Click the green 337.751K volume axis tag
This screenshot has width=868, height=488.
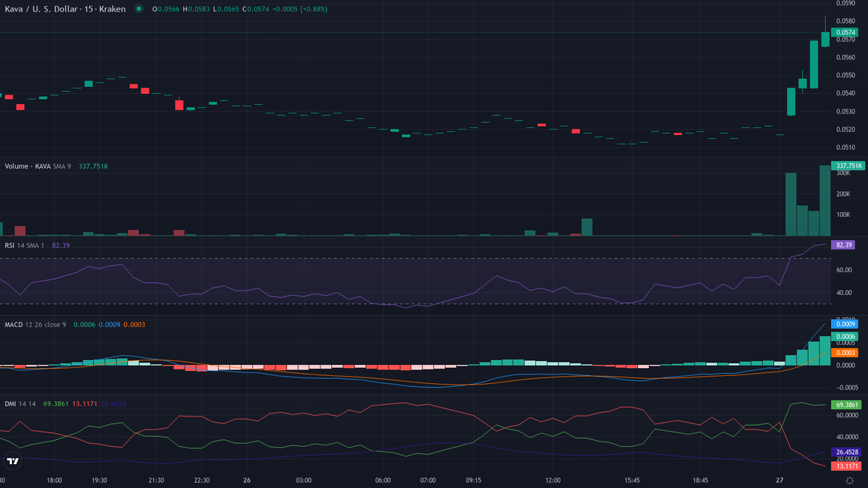coord(848,166)
